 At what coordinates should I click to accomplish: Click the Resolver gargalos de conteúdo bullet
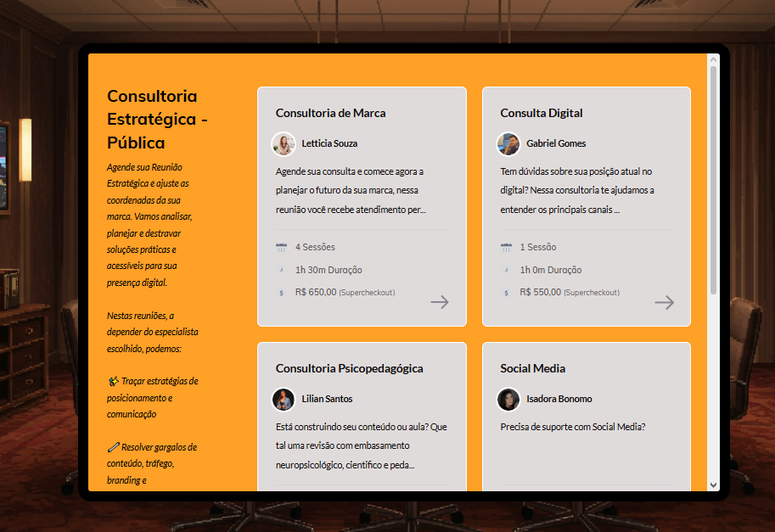coord(152,463)
